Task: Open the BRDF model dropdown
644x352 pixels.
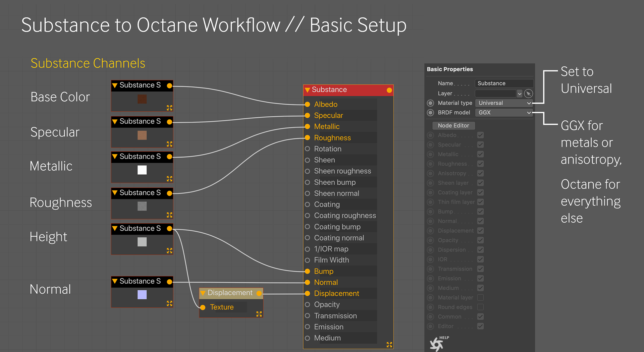Action: [x=504, y=113]
